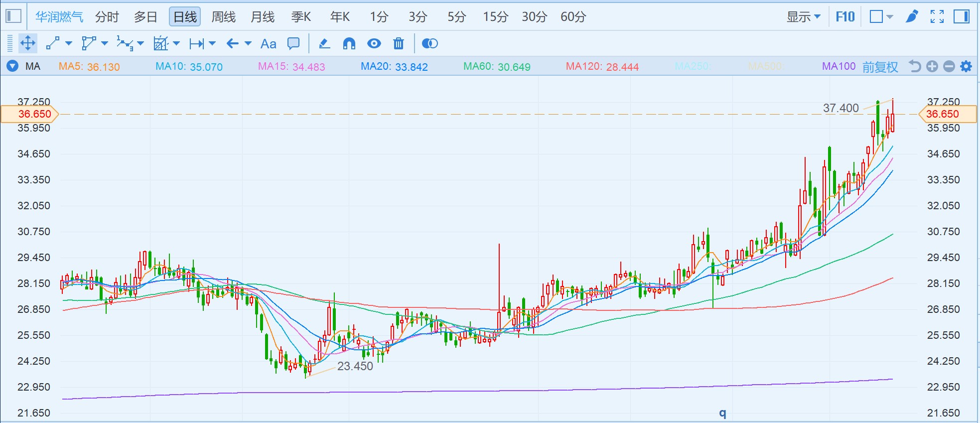Click the blue q event marker
The width and height of the screenshot is (980, 423).
pyautogui.click(x=722, y=413)
